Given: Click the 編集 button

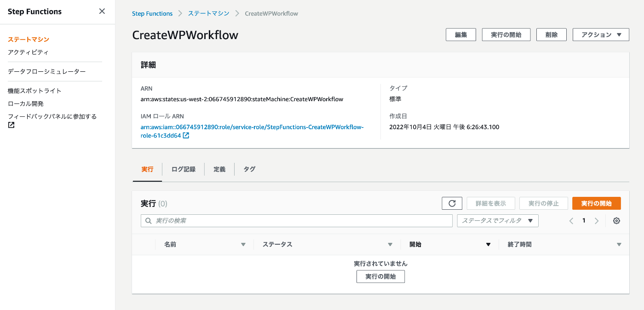Looking at the screenshot, I should [x=460, y=34].
